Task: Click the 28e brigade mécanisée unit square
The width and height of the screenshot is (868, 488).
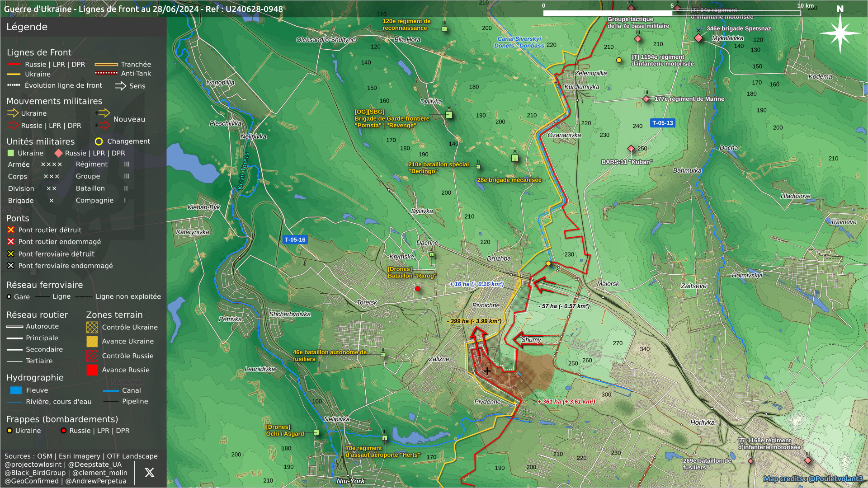Action: (x=514, y=158)
